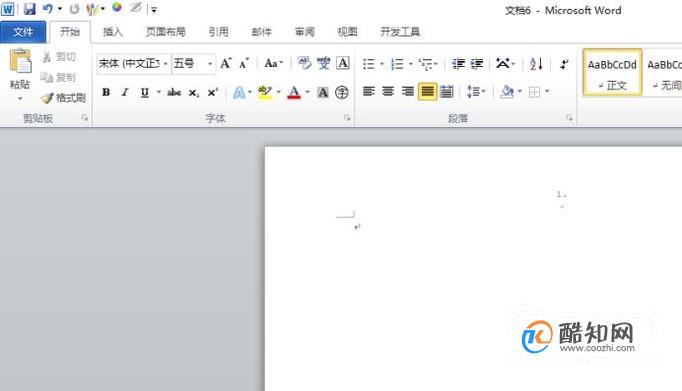The height and width of the screenshot is (391, 682).
Task: Click the Center alignment icon
Action: (388, 91)
